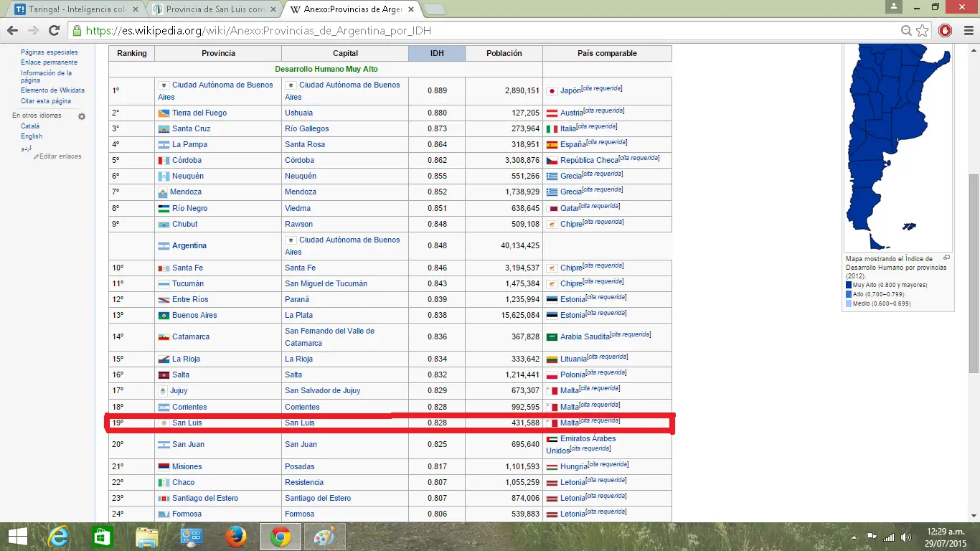Go back with the browser back arrow
The width and height of the screenshot is (980, 551).
point(12,31)
